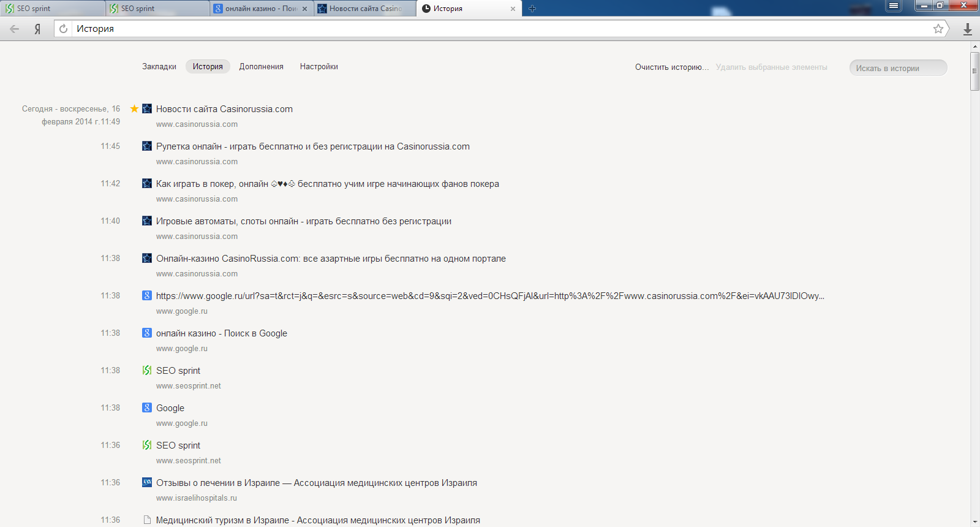Click the favicon of 'Как играть в покер' entry
The height and width of the screenshot is (527, 980).
(147, 183)
